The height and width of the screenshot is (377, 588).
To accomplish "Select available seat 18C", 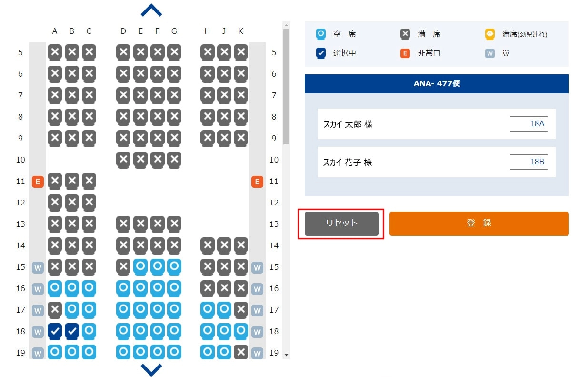I will point(89,331).
